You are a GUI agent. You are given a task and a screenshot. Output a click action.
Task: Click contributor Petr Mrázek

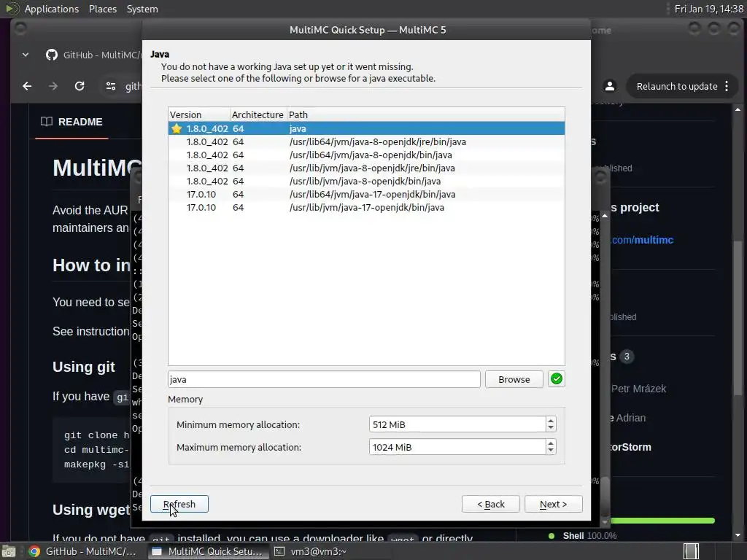[638, 389]
